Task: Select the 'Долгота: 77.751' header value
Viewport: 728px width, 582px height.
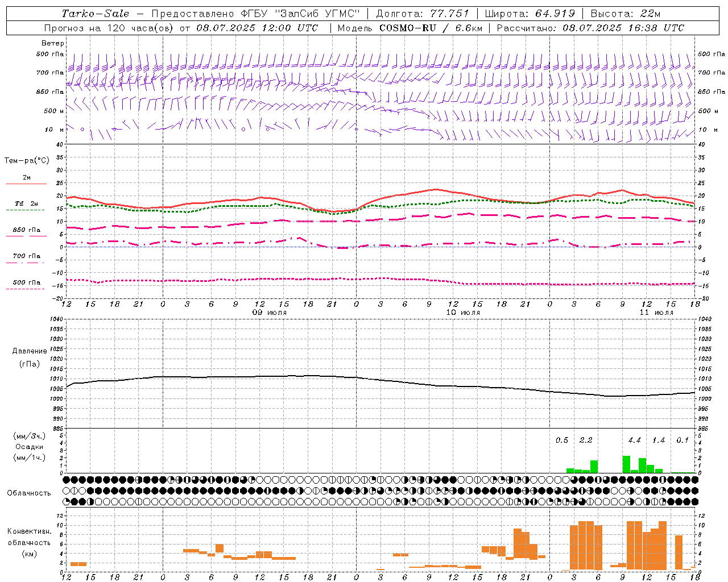Action: pyautogui.click(x=423, y=14)
